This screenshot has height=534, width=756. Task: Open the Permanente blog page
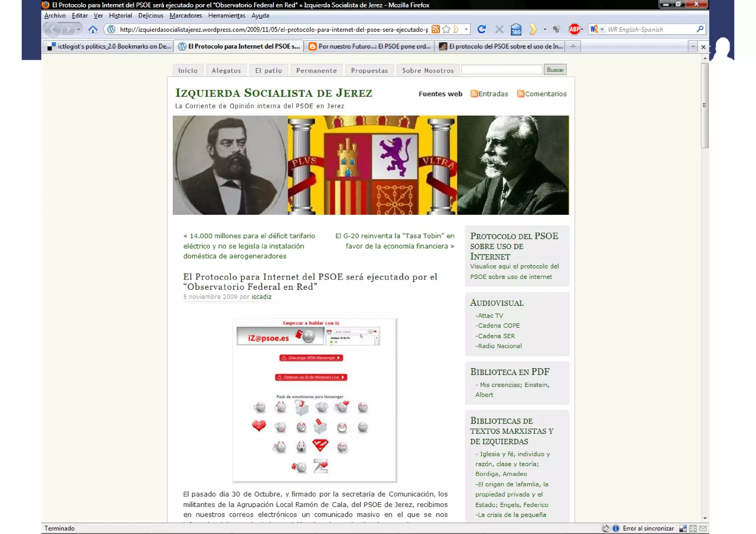coord(316,70)
